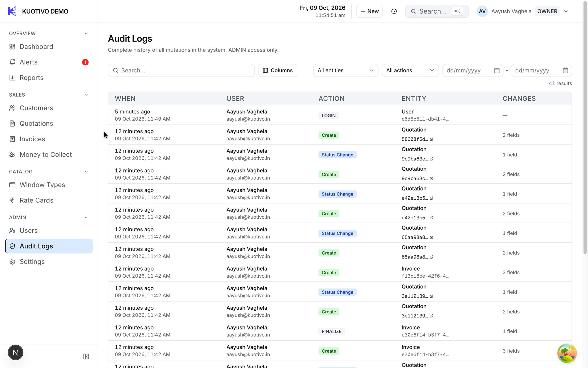Collapse the Overview section
Screen dimensions: 588x368
click(x=86, y=34)
